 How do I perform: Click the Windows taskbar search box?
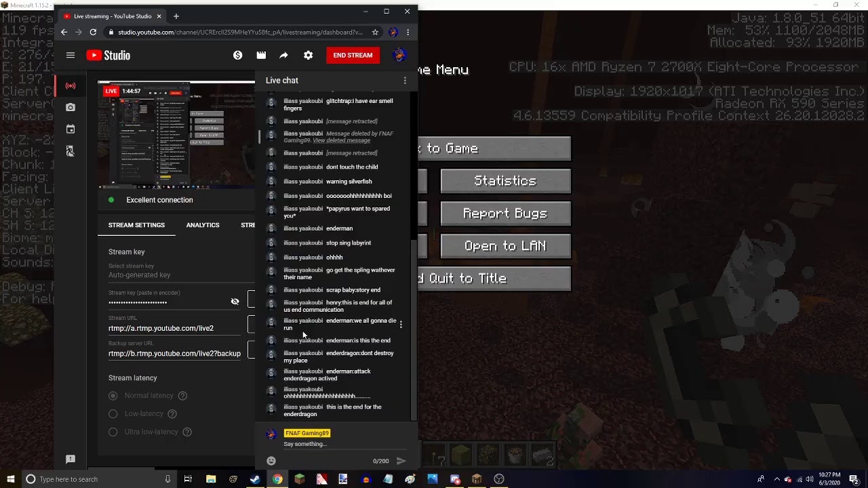pos(98,479)
